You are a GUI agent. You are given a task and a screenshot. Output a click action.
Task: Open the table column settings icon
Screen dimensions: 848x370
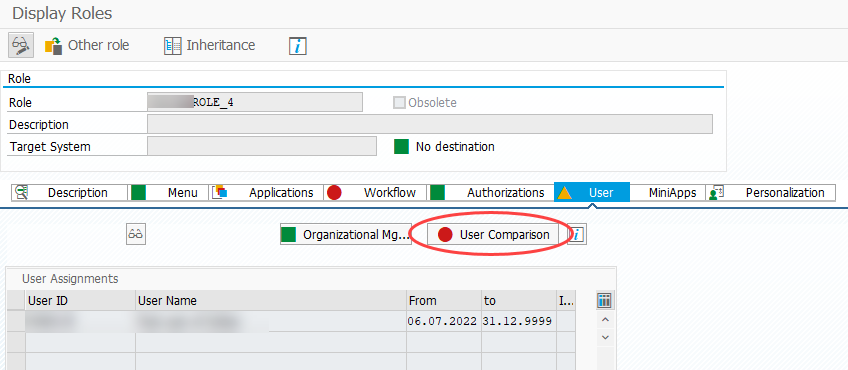pyautogui.click(x=605, y=300)
